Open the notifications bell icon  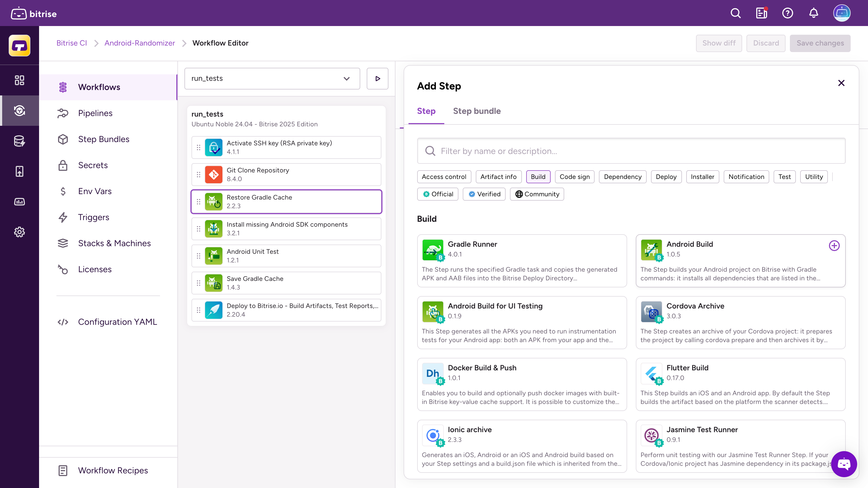(813, 13)
